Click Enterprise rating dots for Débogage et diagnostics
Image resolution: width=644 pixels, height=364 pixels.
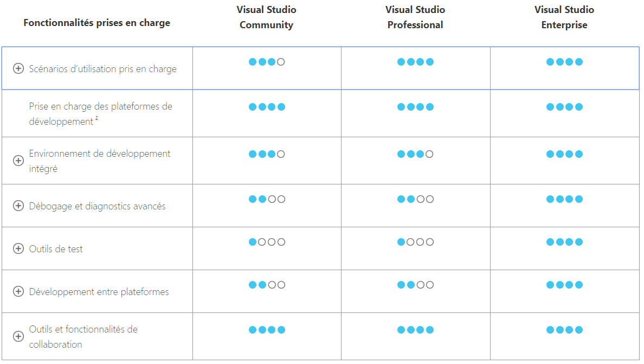[564, 199]
